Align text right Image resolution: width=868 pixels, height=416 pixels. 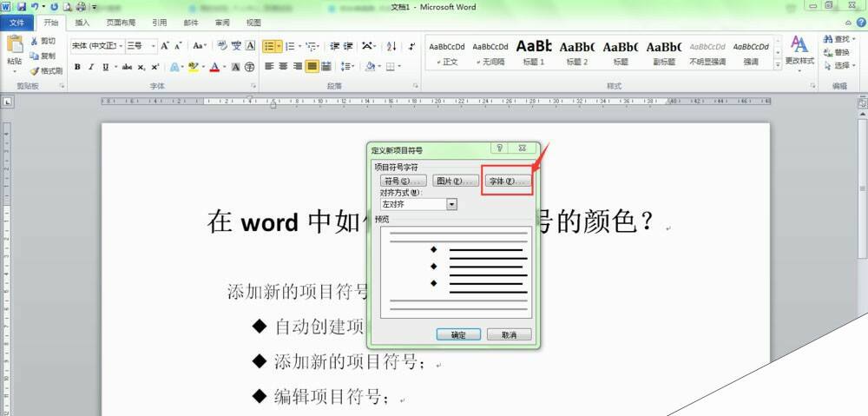point(298,67)
